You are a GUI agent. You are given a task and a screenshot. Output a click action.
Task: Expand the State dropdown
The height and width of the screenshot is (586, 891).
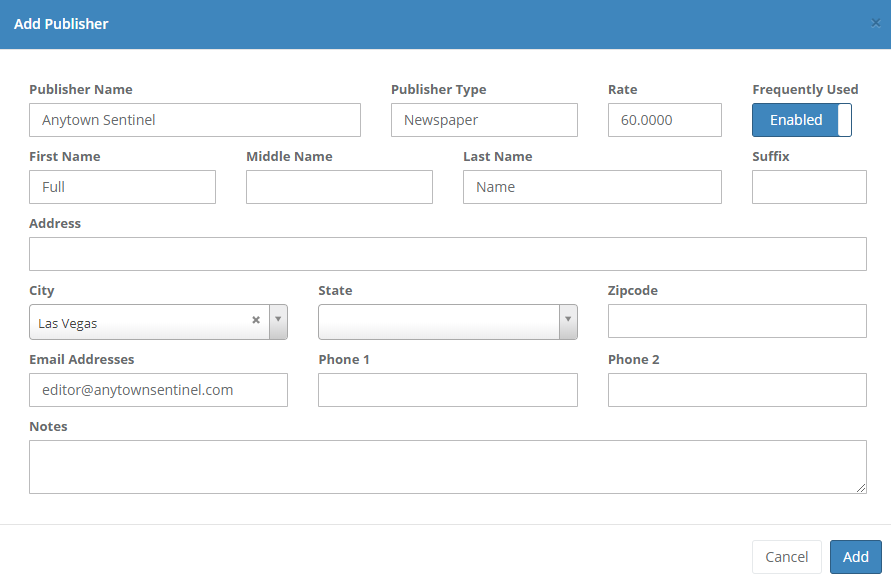[569, 322]
